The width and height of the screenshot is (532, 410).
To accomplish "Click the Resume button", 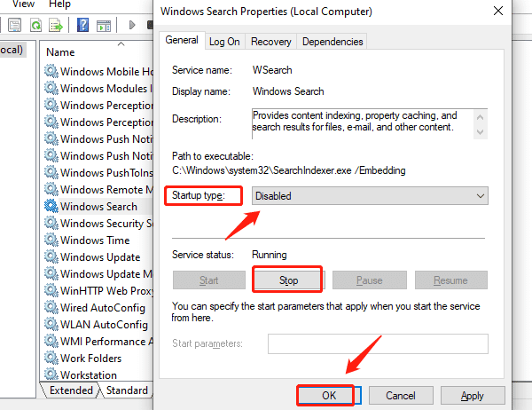I will 451,280.
